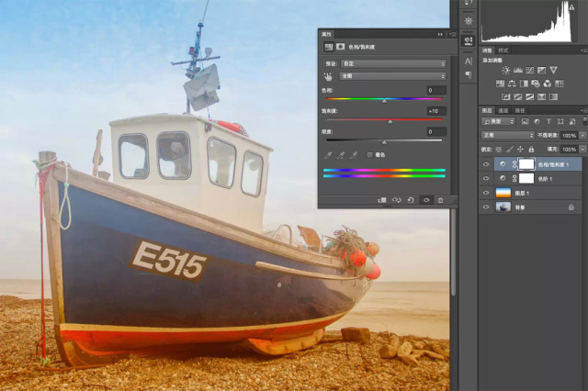The height and width of the screenshot is (391, 588).
Task: Reset adjustment to defaults in Properties
Action: tap(410, 199)
